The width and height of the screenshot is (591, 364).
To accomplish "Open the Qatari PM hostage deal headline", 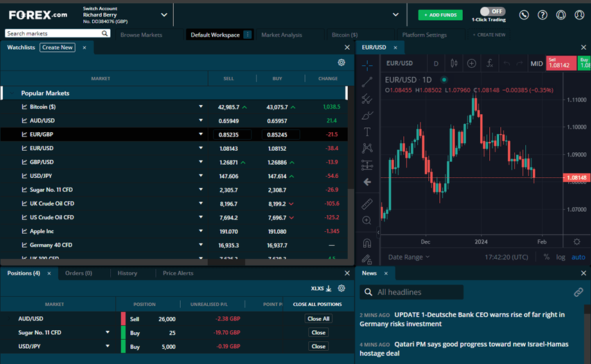I will (x=464, y=349).
